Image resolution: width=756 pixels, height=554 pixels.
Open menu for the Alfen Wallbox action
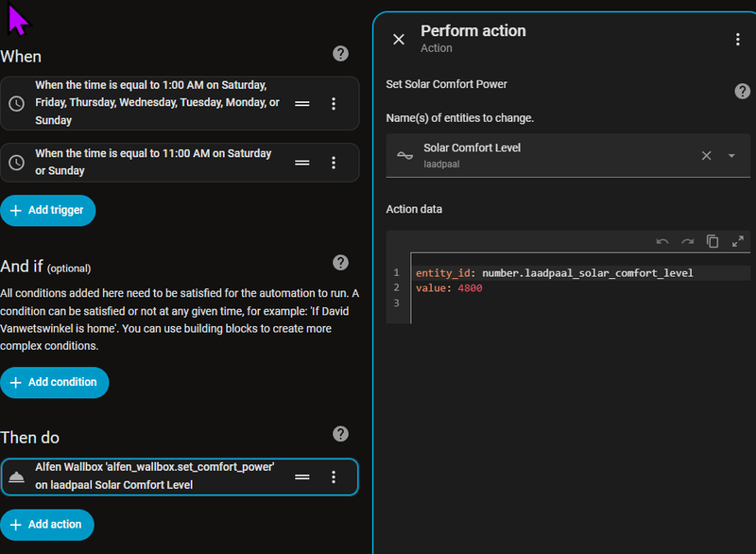[x=334, y=477]
